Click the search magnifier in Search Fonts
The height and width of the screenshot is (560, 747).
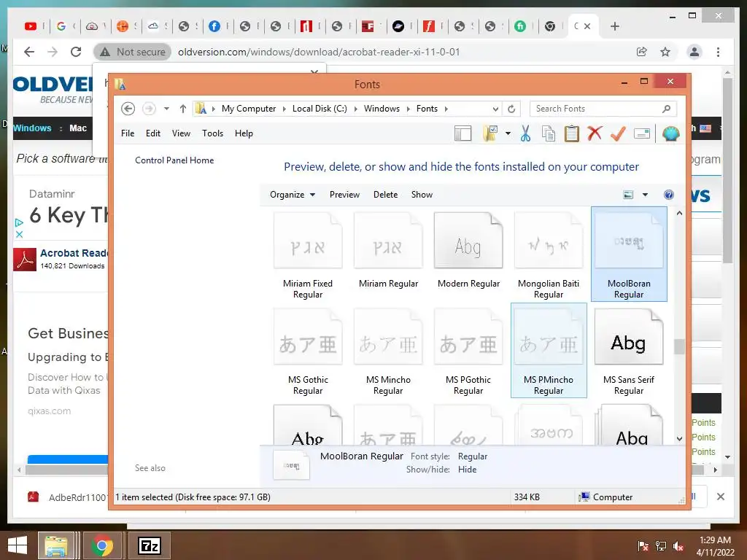point(667,109)
